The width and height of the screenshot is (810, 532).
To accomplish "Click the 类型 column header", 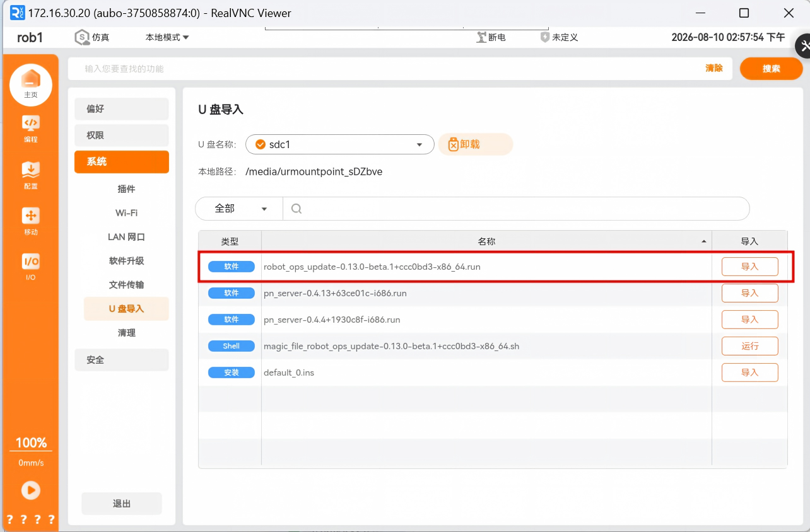I will [230, 241].
